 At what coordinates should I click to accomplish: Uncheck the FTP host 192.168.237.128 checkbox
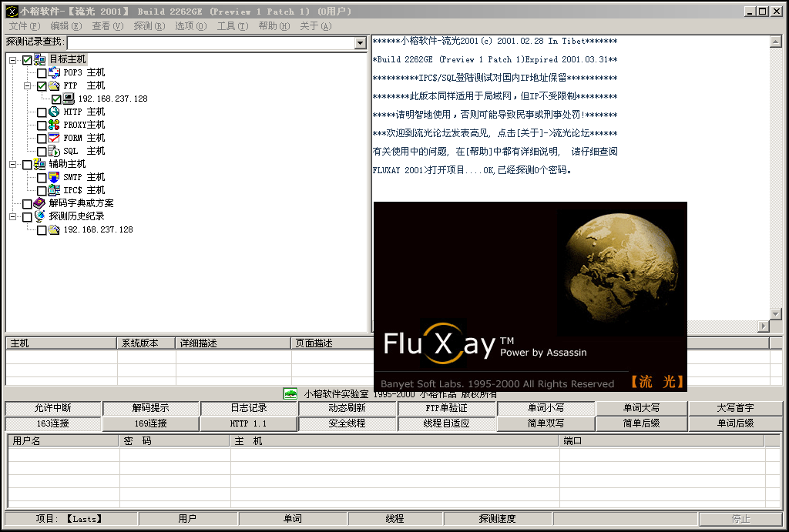tap(56, 99)
